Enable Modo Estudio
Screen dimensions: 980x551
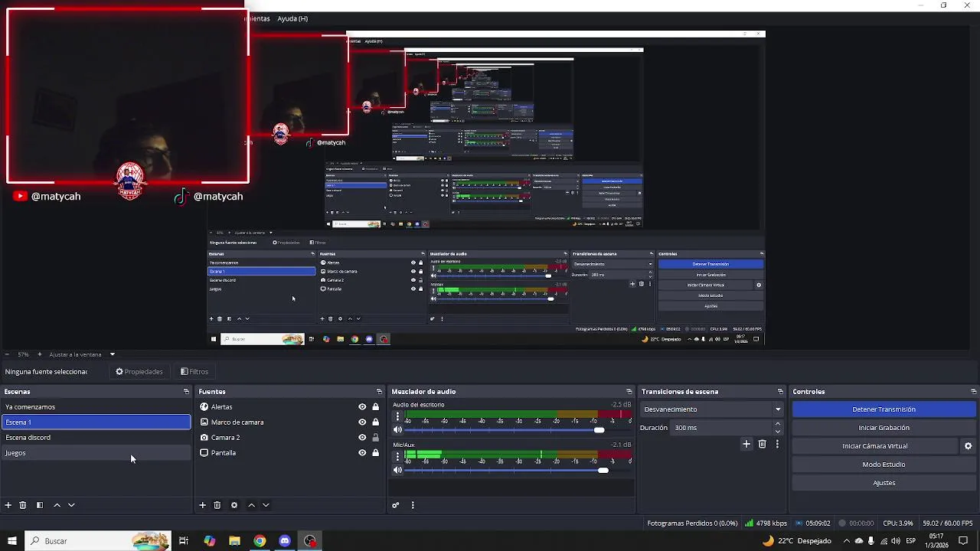coord(884,465)
